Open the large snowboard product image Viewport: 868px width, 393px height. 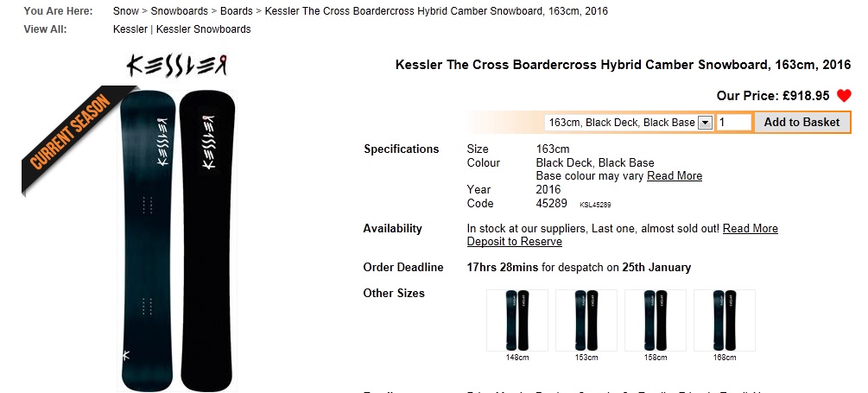click(178, 239)
